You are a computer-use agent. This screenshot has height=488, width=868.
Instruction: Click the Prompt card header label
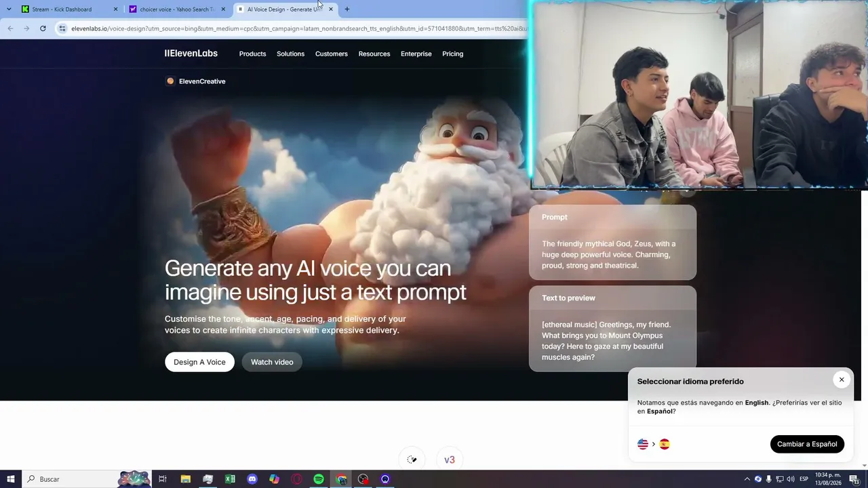555,217
